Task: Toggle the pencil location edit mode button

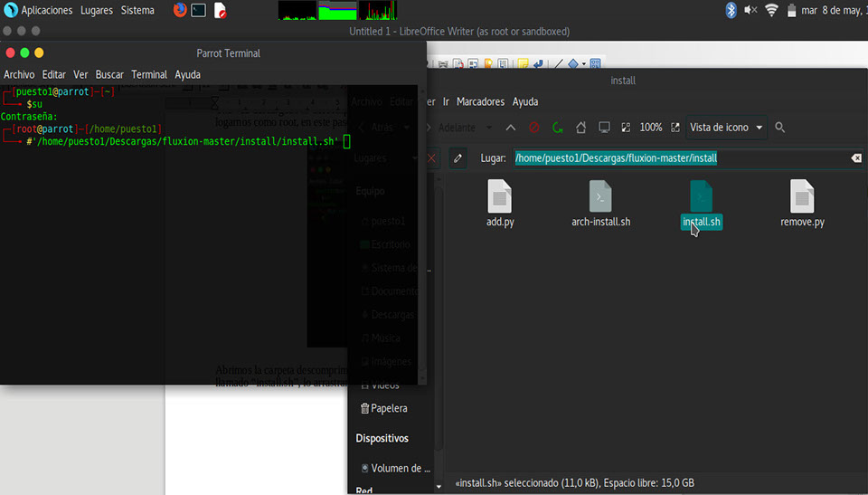Action: (458, 158)
